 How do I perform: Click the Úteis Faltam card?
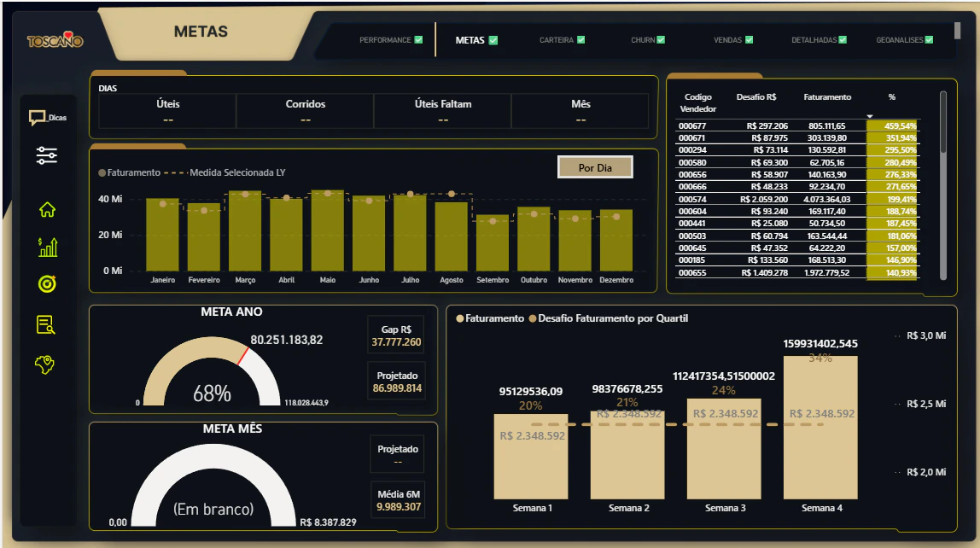coord(442,111)
